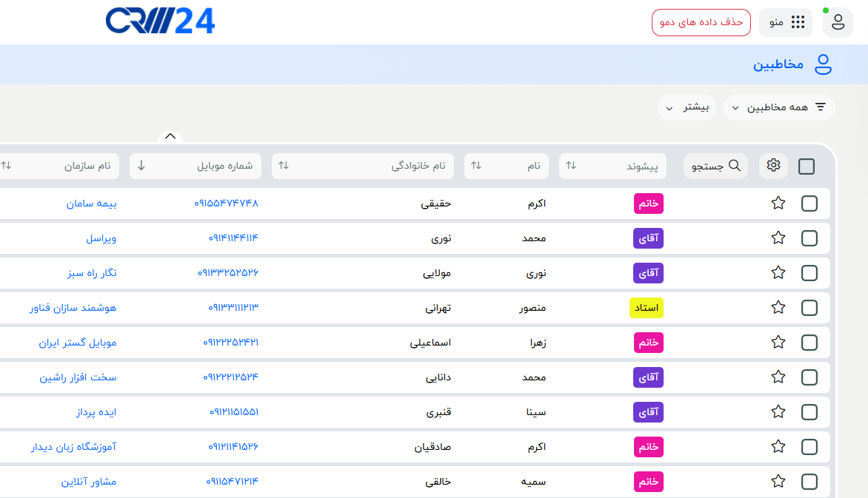Viewport: 868px width, 498px height.
Task: Star the contact محمد نوری
Action: coord(778,238)
